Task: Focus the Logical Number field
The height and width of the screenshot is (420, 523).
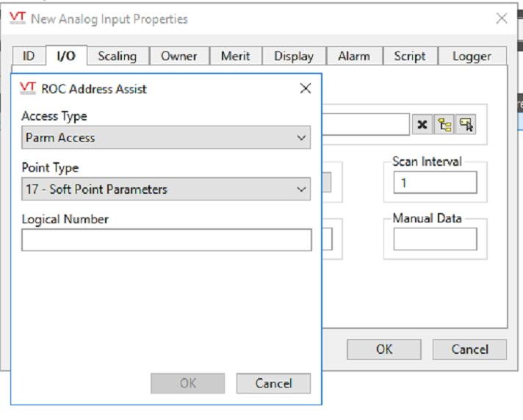Action: (167, 239)
